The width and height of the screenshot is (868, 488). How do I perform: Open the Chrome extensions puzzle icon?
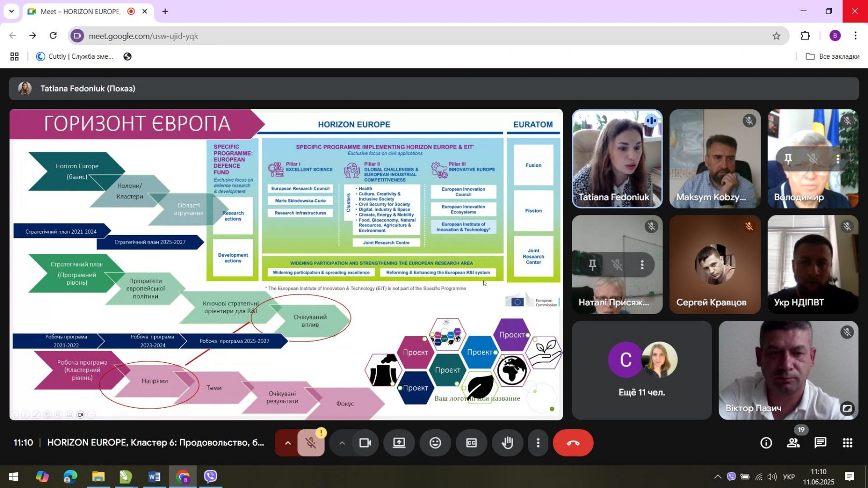click(805, 36)
